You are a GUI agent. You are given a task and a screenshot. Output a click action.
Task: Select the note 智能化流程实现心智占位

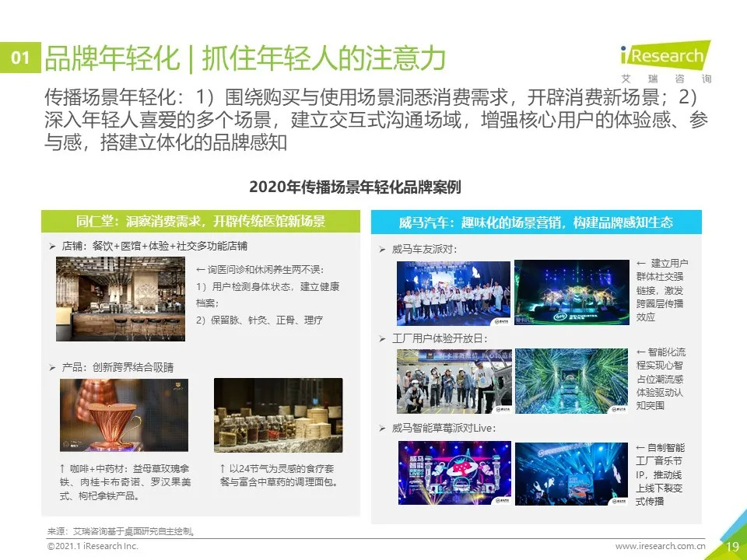click(x=661, y=379)
